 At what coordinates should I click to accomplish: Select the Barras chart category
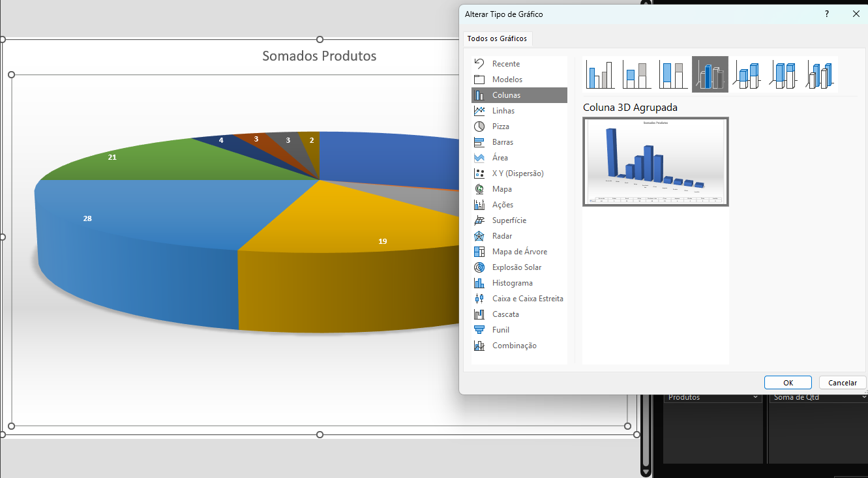(x=519, y=142)
